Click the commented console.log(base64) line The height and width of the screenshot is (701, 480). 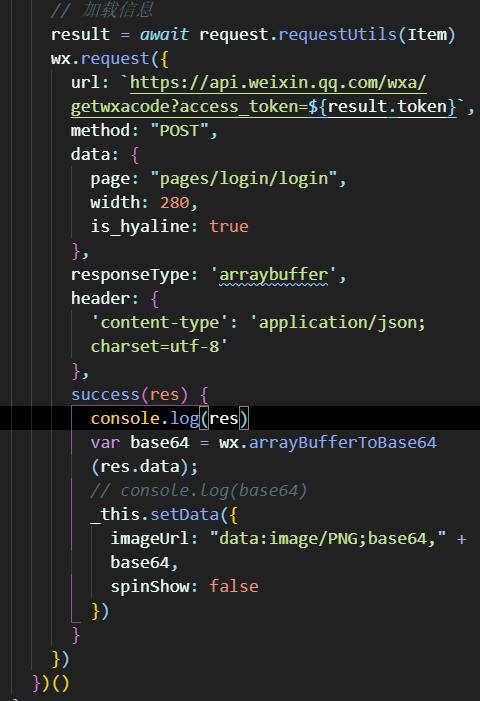pyautogui.click(x=198, y=490)
